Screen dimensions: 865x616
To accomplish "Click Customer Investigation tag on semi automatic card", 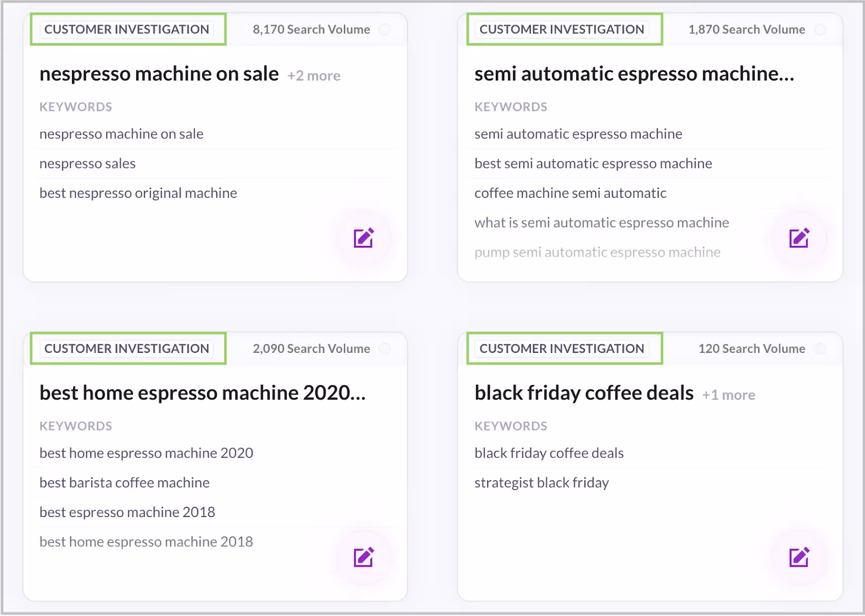I will pyautogui.click(x=562, y=29).
